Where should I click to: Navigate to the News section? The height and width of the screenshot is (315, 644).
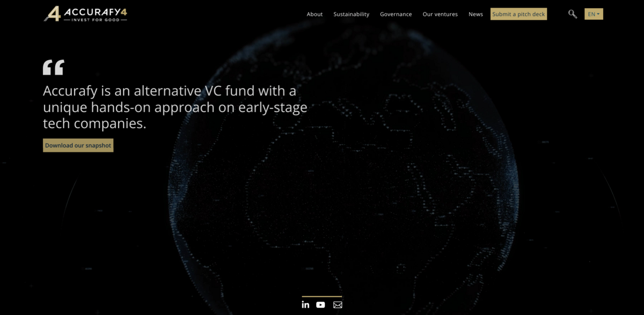(x=475, y=14)
